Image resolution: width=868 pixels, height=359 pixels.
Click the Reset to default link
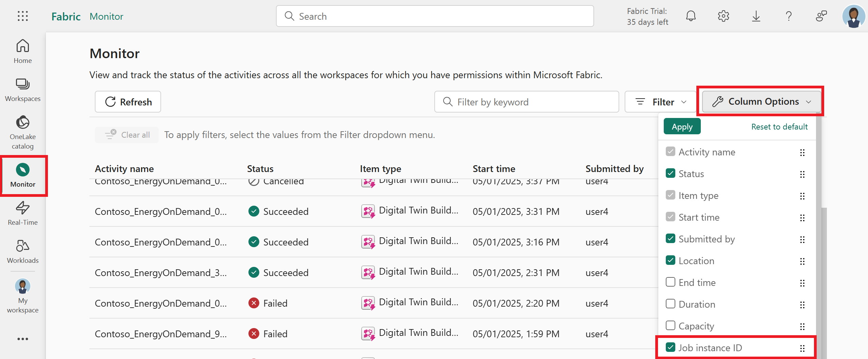(779, 127)
